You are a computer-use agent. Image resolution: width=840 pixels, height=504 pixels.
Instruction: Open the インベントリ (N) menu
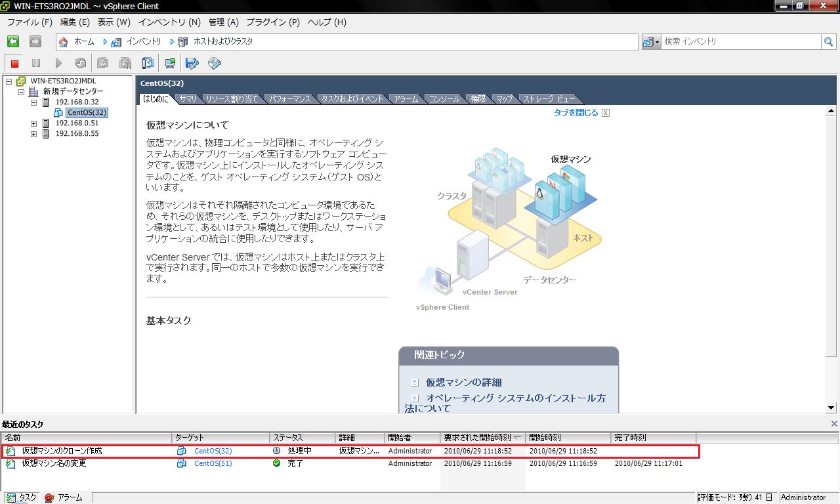tap(169, 22)
